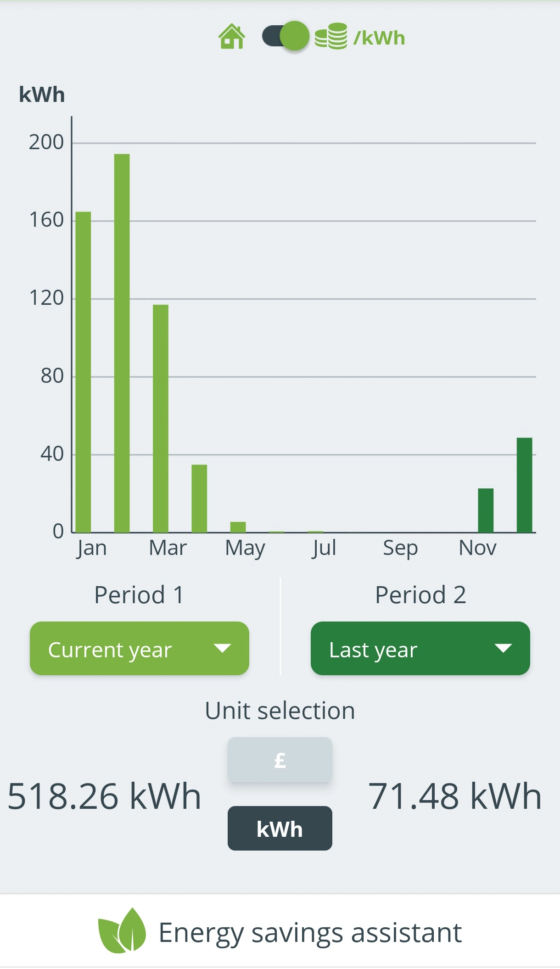Tap the /kWh label at top

point(379,38)
